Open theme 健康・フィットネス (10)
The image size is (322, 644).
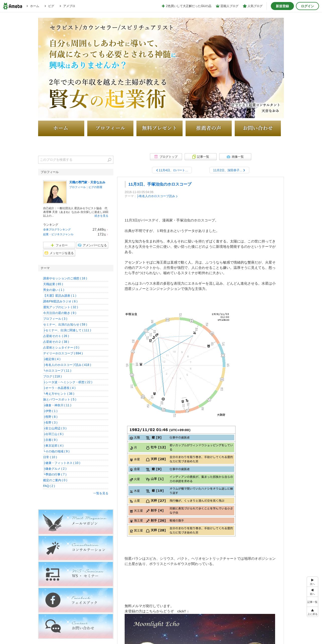coord(62,463)
